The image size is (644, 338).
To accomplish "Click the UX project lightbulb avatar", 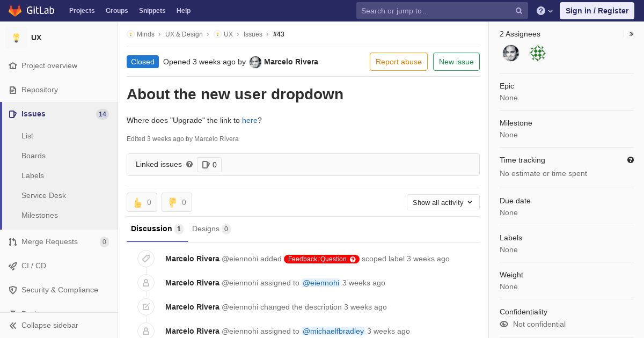I will click(x=16, y=38).
